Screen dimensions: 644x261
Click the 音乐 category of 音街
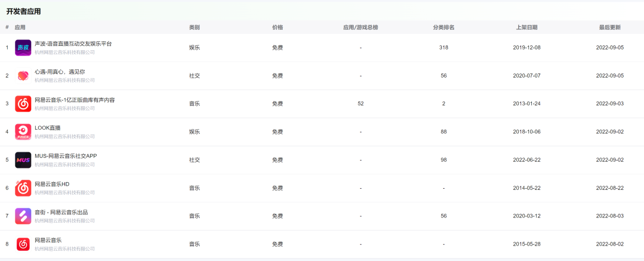click(194, 216)
